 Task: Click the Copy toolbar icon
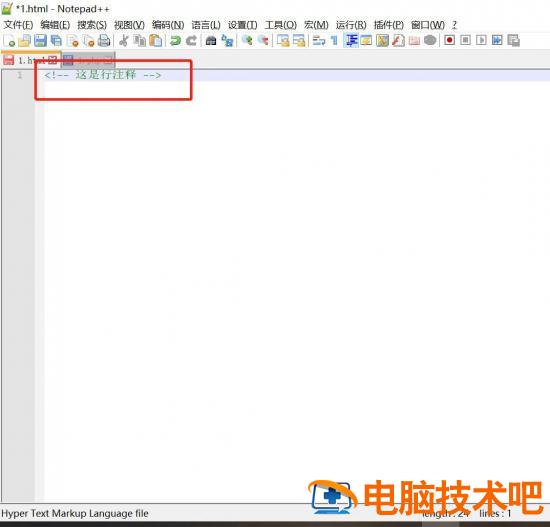click(x=140, y=41)
